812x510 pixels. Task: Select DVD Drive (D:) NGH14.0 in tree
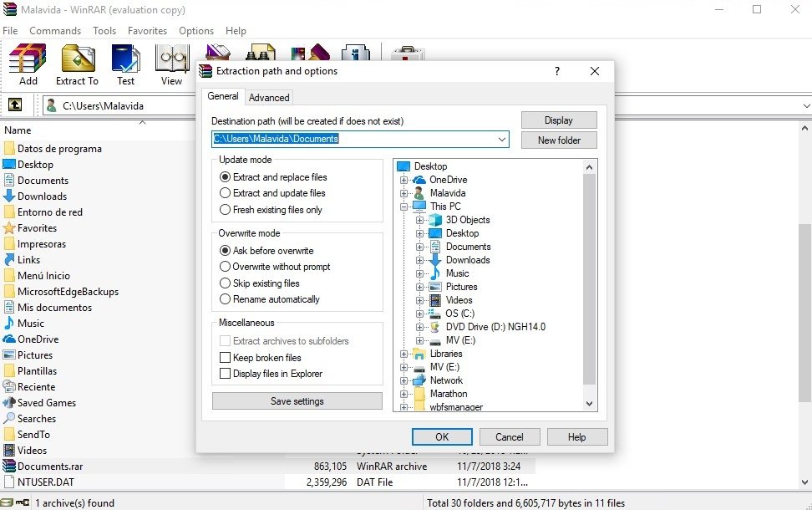[495, 327]
